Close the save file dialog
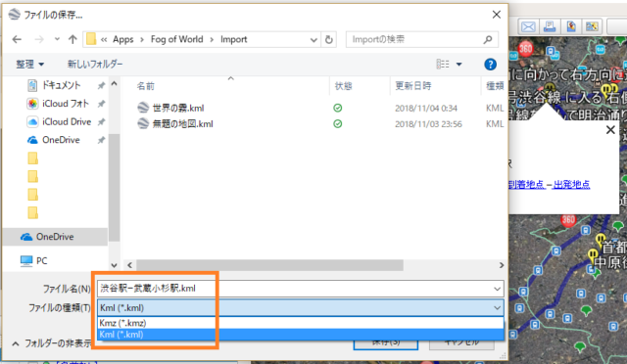Image resolution: width=627 pixels, height=364 pixels. 497,15
